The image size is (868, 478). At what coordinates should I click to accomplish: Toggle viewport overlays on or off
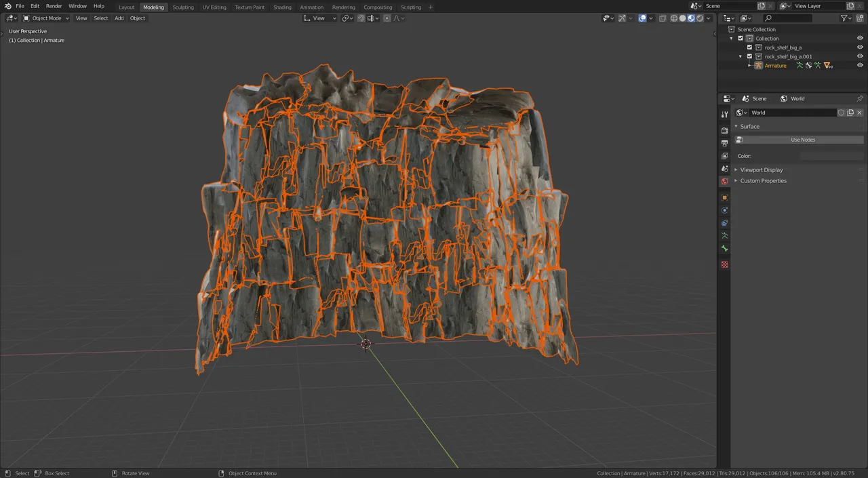coord(642,18)
